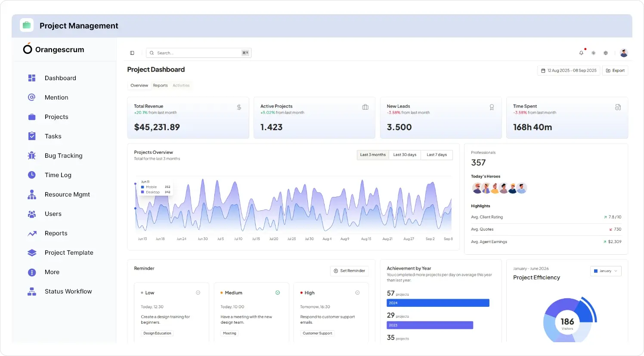This screenshot has width=644, height=356.
Task: Open the settings gear icon
Action: tap(606, 53)
